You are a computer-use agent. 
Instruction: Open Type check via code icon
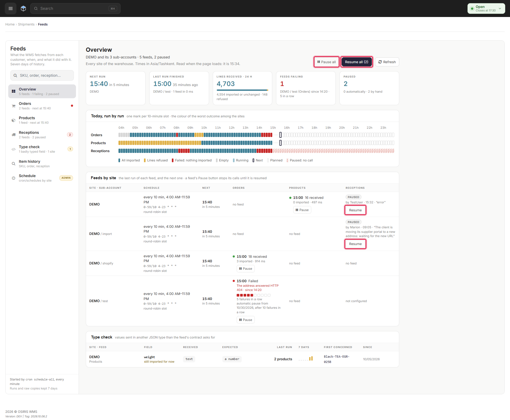[x=14, y=149]
